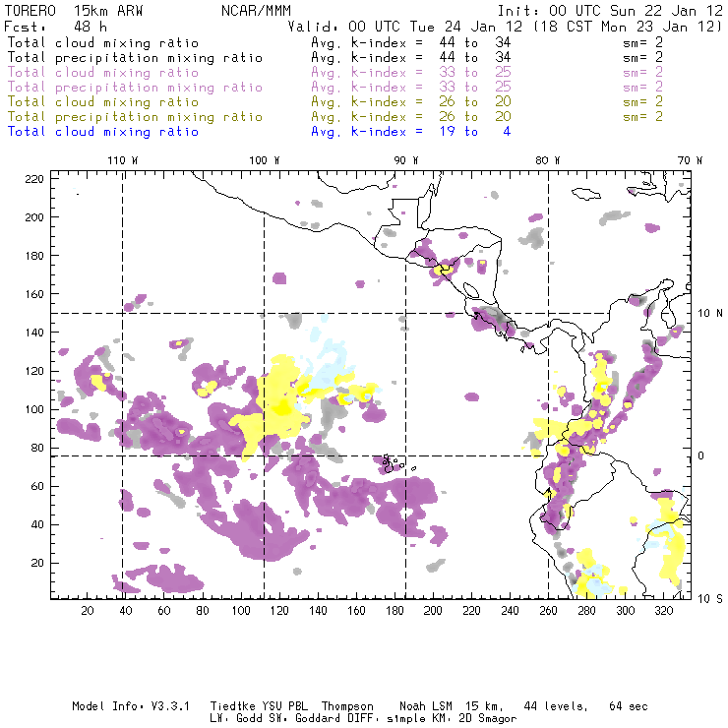
Task: Click the "10 N" latitude label
Action: (710, 313)
